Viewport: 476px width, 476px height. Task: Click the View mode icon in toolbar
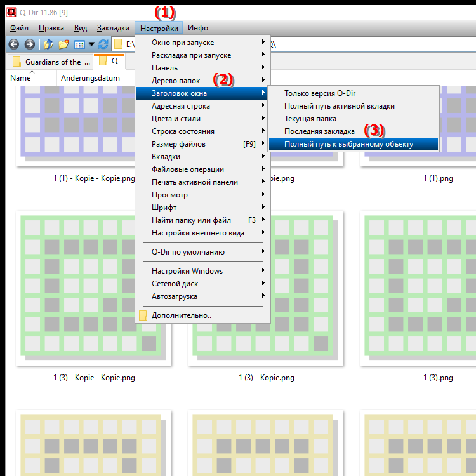click(79, 44)
